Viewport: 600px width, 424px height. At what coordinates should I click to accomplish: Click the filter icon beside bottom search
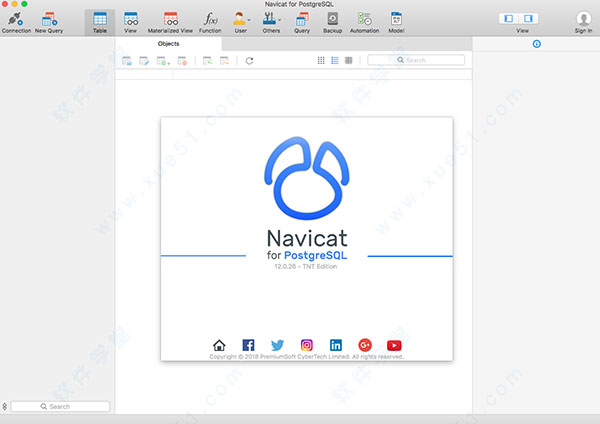click(5, 406)
